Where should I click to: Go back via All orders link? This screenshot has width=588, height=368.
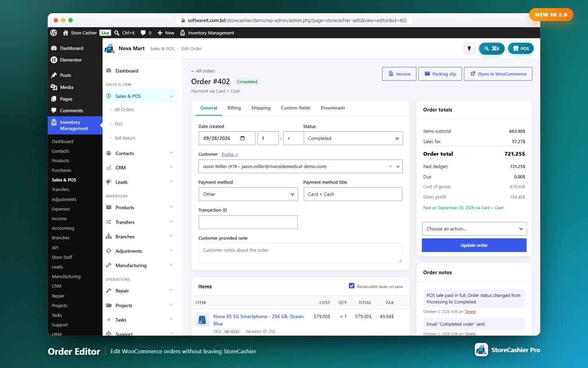pyautogui.click(x=203, y=71)
